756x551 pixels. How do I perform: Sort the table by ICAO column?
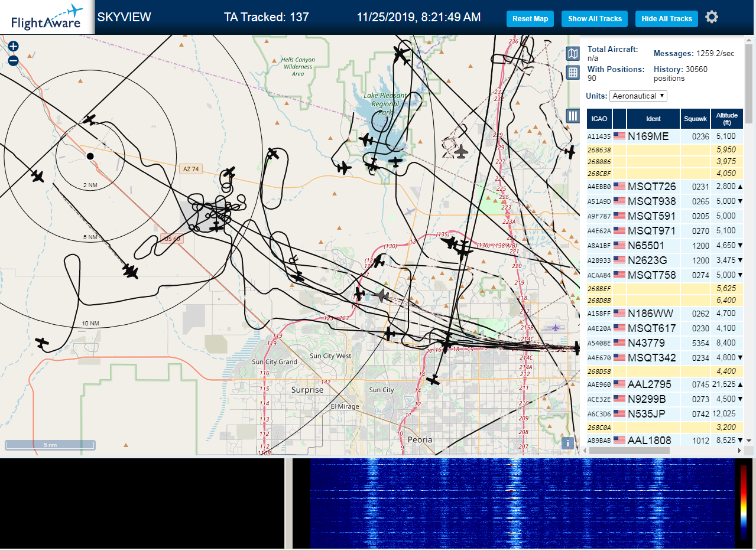click(x=599, y=119)
